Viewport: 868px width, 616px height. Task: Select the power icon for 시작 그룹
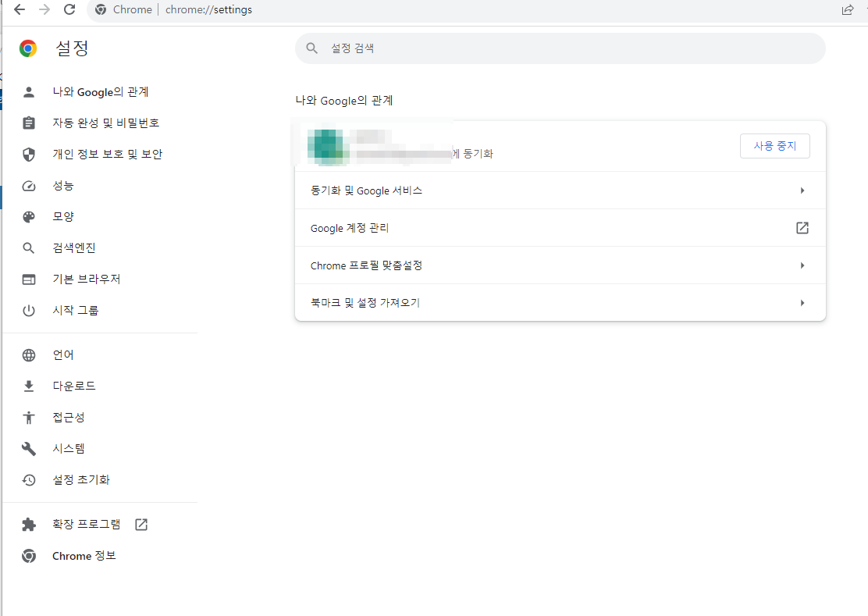click(28, 310)
